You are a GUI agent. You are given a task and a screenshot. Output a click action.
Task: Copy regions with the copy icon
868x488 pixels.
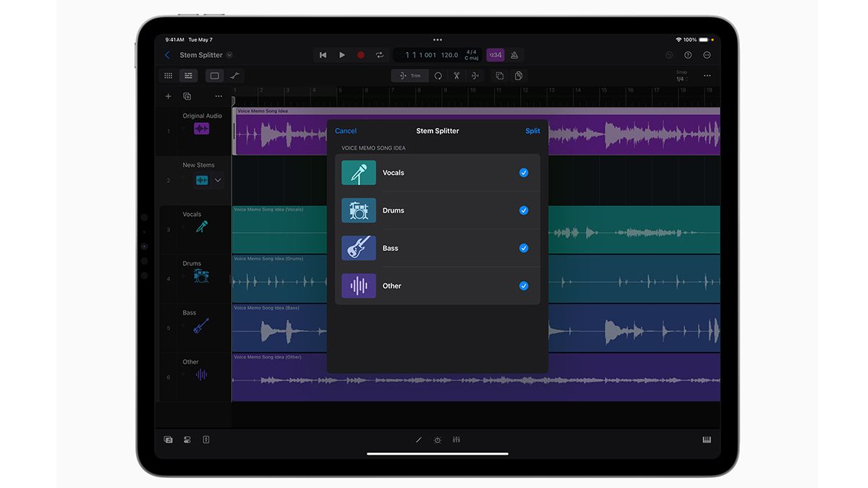click(500, 75)
